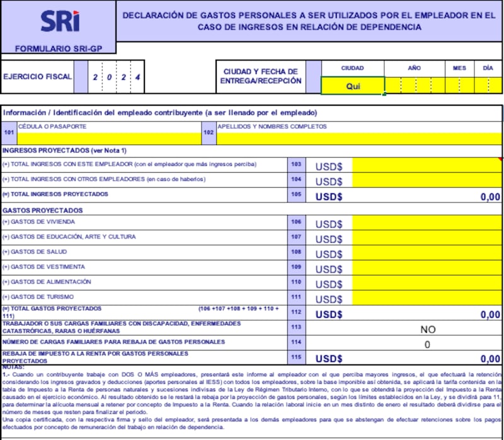Click the code cell "106"
The image size is (504, 440).
click(x=296, y=223)
